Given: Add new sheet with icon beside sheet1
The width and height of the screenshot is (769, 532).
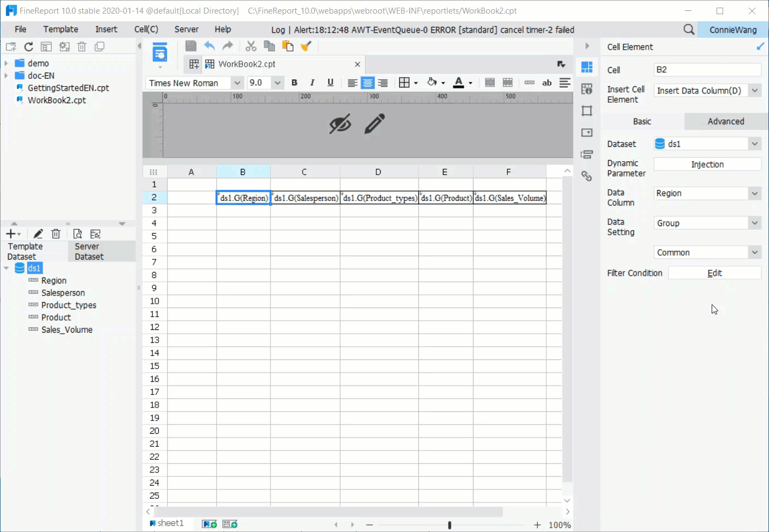Looking at the screenshot, I should [210, 524].
